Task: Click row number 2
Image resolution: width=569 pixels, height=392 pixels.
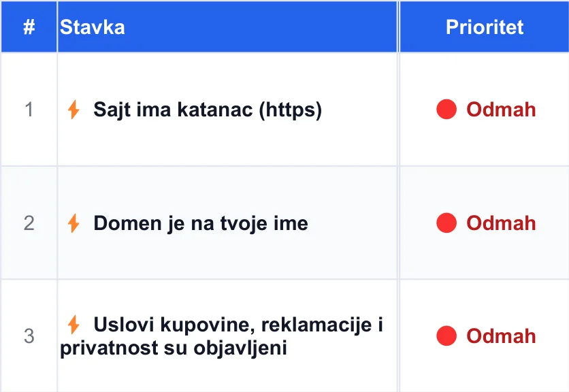Action: [29, 223]
